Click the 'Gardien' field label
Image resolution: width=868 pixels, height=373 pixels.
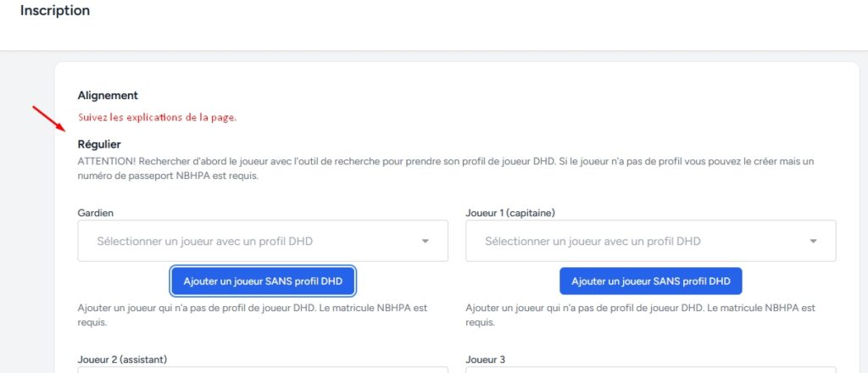point(96,213)
